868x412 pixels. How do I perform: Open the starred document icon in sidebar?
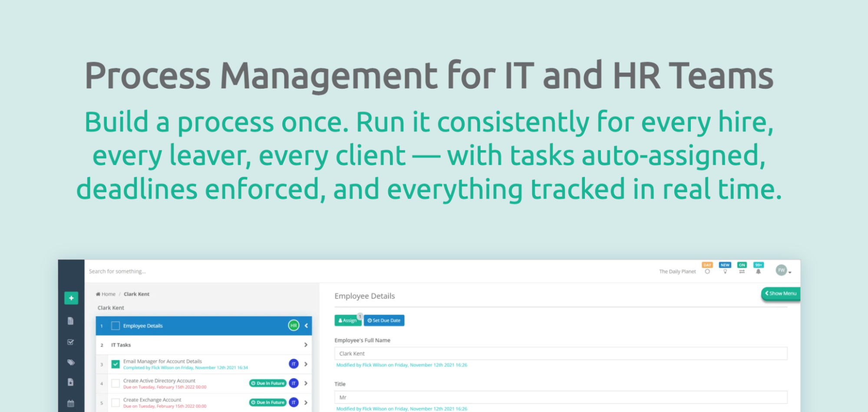coord(71,382)
